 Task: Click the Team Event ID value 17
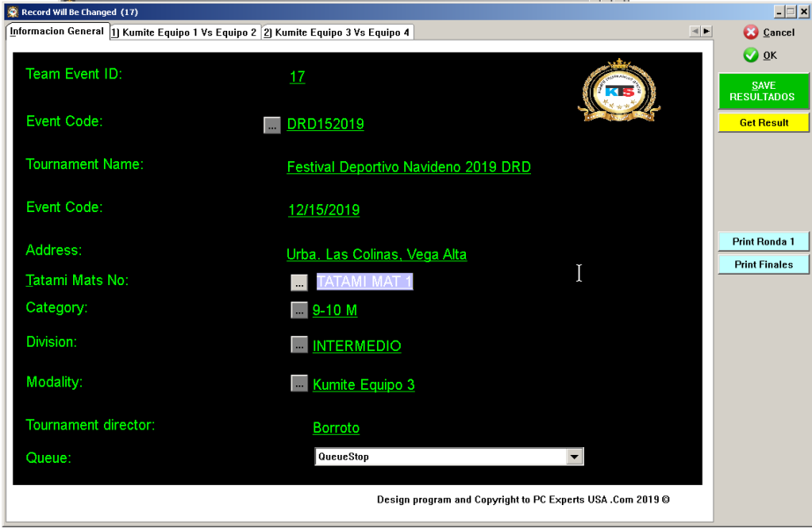pos(298,77)
